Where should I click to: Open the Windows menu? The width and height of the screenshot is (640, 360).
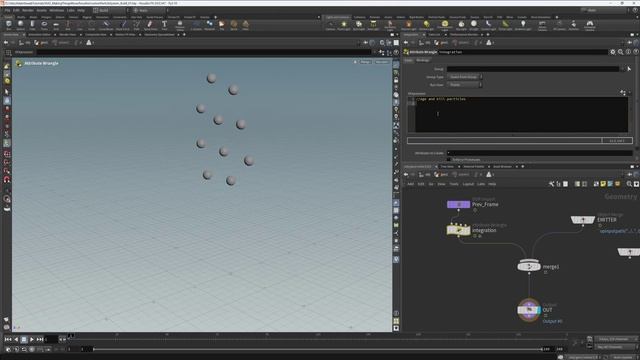tap(57, 10)
